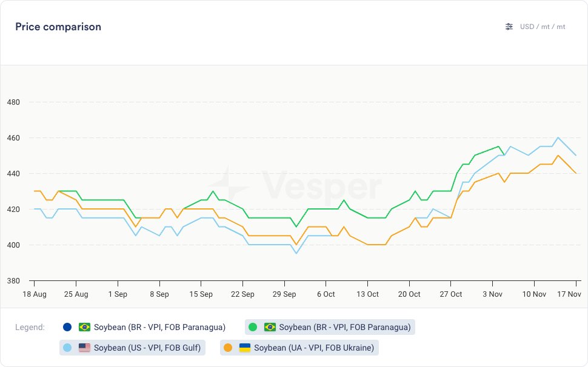Click the US flag in the legend

[84, 348]
